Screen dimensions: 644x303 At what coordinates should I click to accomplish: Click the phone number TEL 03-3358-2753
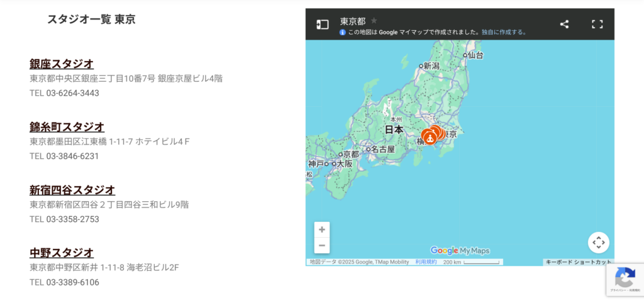(65, 219)
